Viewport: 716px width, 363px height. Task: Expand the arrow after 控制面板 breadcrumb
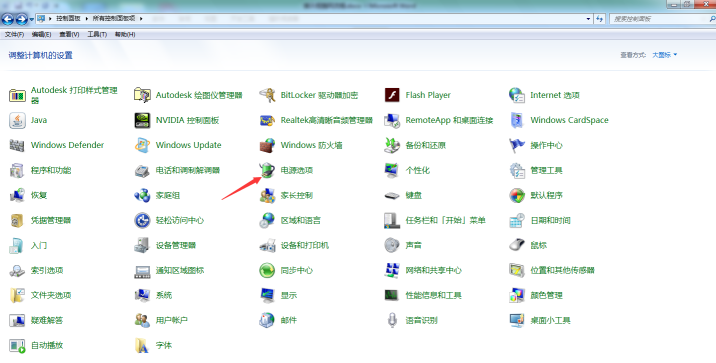coord(86,19)
